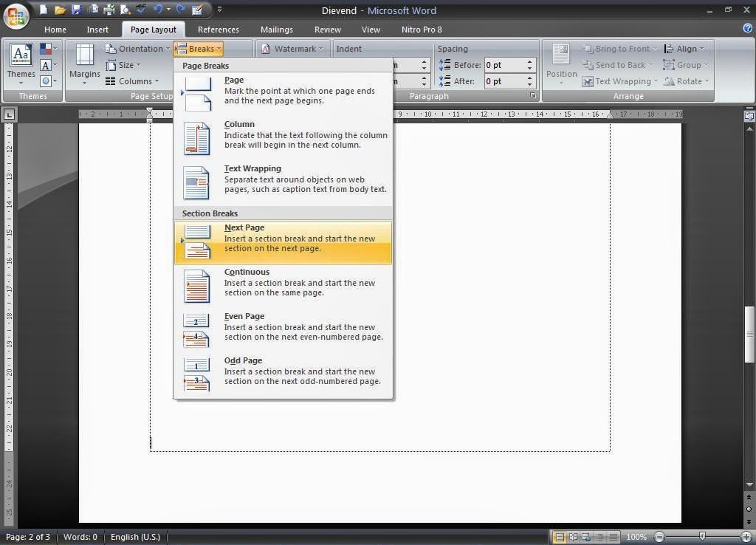Image resolution: width=756 pixels, height=545 pixels.
Task: Click the Draw Table icon in quick access toolbar
Action: click(197, 9)
